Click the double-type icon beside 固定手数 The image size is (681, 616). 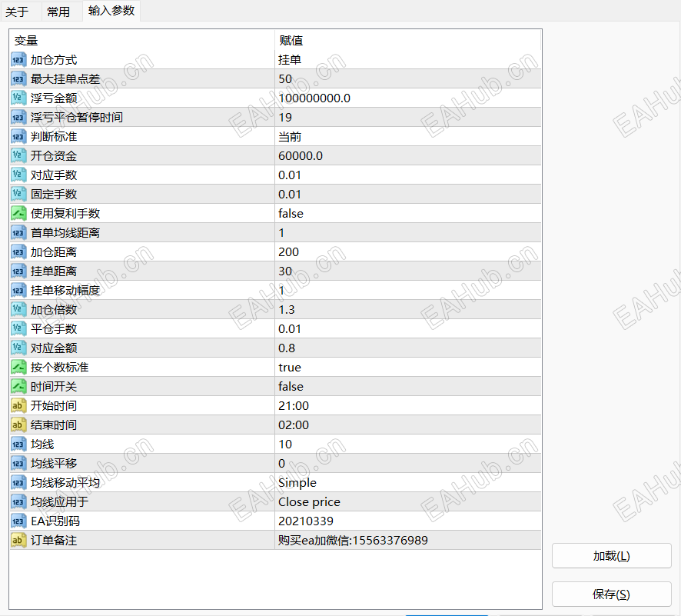click(x=18, y=194)
